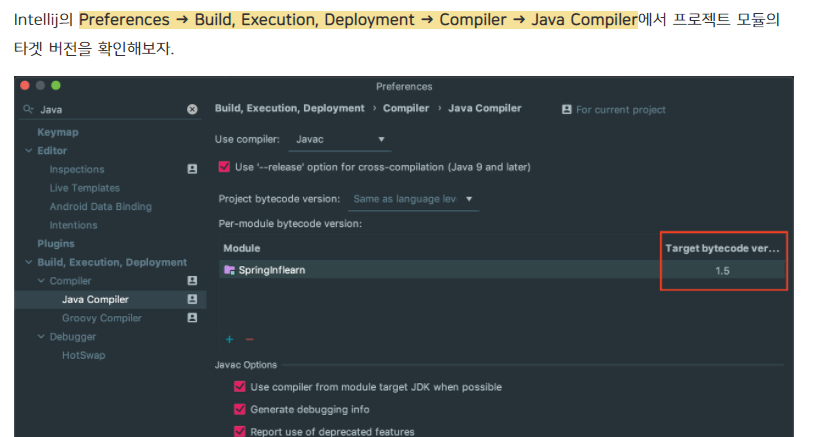This screenshot has width=815, height=437.
Task: Click the Module column header
Action: [242, 248]
